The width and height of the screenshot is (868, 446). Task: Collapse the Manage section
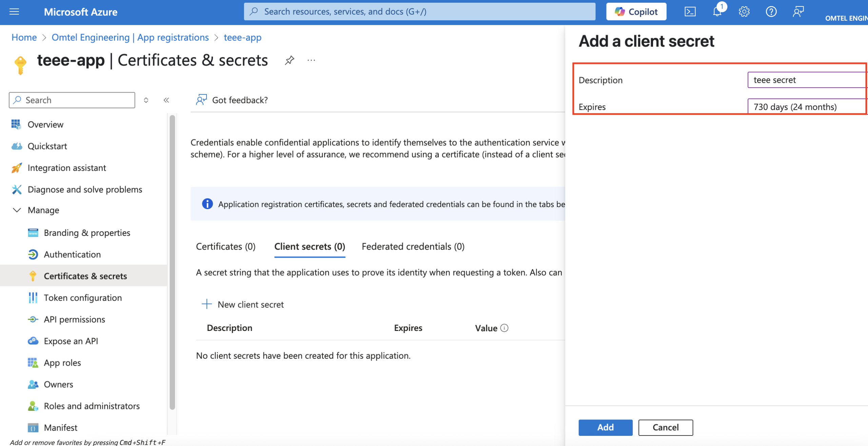(x=17, y=210)
